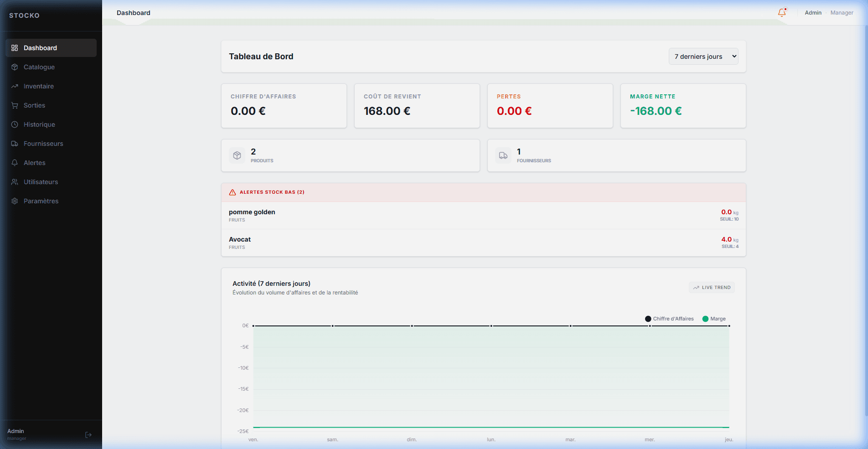The image size is (868, 449).
Task: Click the Alertes bell icon in sidebar
Action: click(15, 163)
